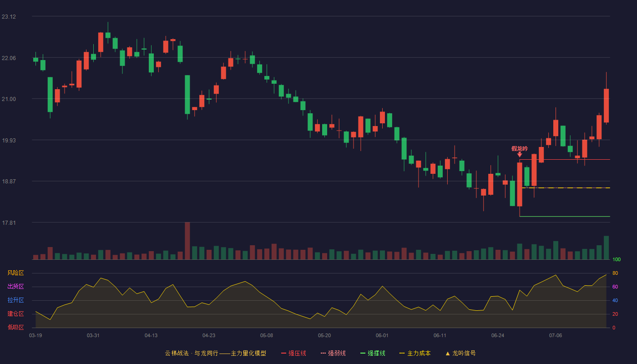Viewport: 637px width, 364px height.
Task: Click the 风险区 zone label
Action: coord(15,273)
